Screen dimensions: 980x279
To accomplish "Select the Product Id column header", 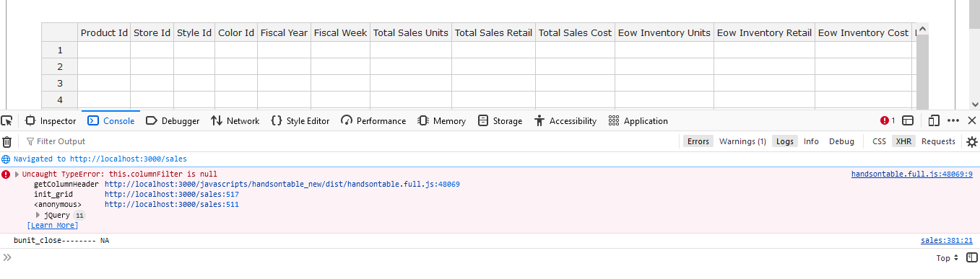I will [104, 32].
